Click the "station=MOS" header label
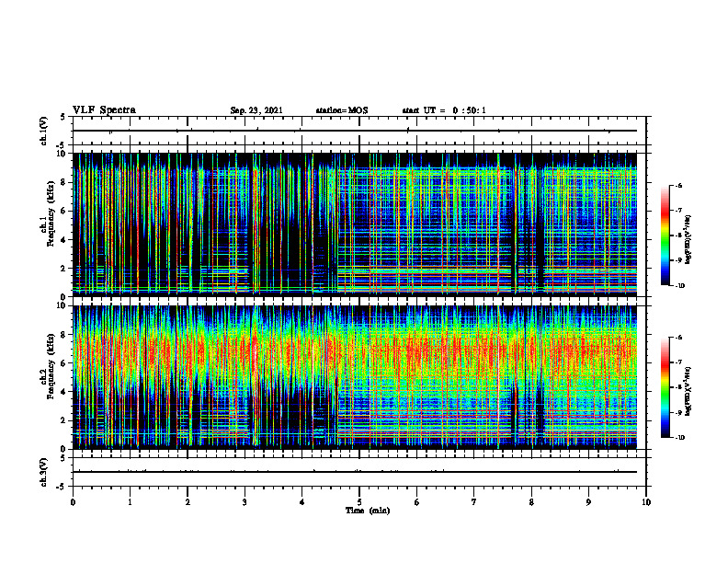The image size is (728, 563). (342, 110)
